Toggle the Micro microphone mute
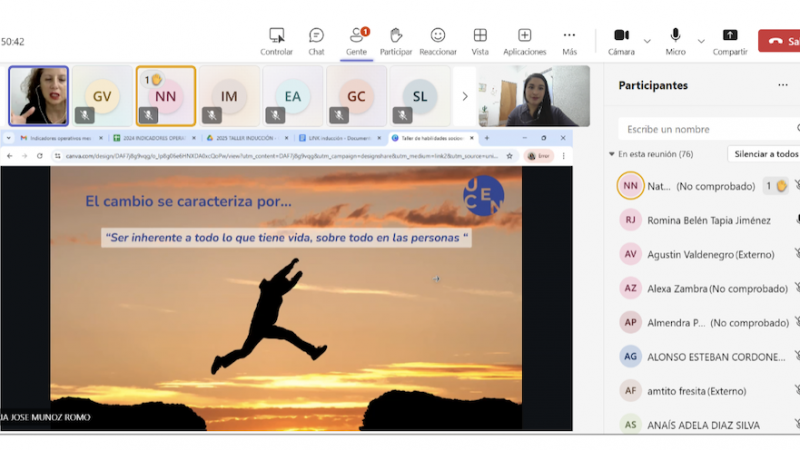The width and height of the screenshot is (800, 450). pos(676,41)
